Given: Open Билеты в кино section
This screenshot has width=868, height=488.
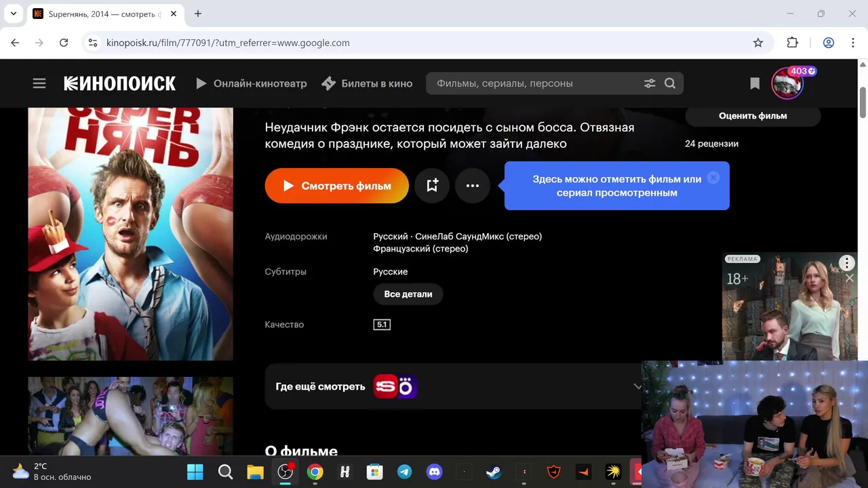Looking at the screenshot, I should 367,83.
